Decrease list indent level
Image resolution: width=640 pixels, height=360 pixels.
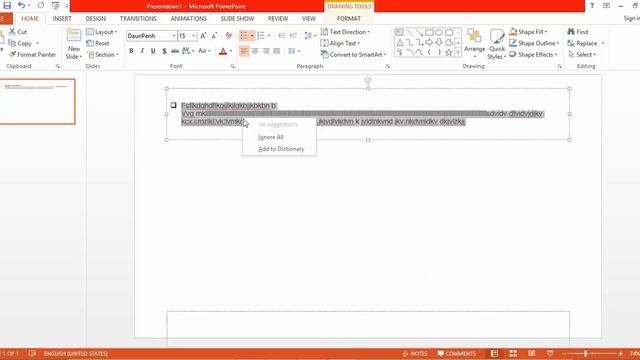pyautogui.click(x=282, y=36)
